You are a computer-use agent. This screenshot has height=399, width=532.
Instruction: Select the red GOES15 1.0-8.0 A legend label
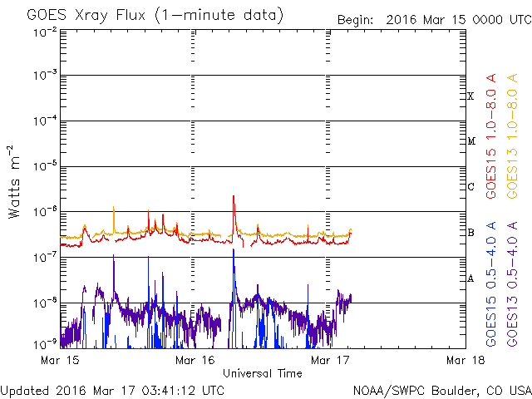tap(491, 136)
